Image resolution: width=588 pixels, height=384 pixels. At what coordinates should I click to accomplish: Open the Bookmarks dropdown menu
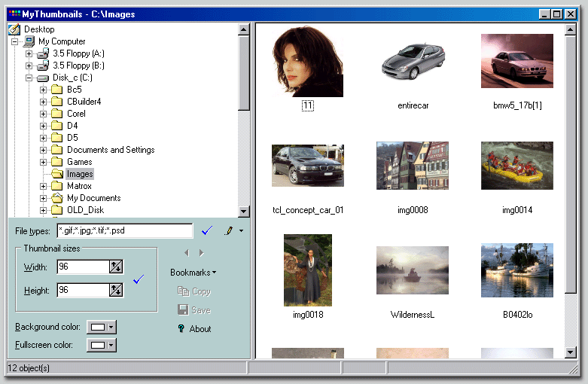click(x=193, y=273)
